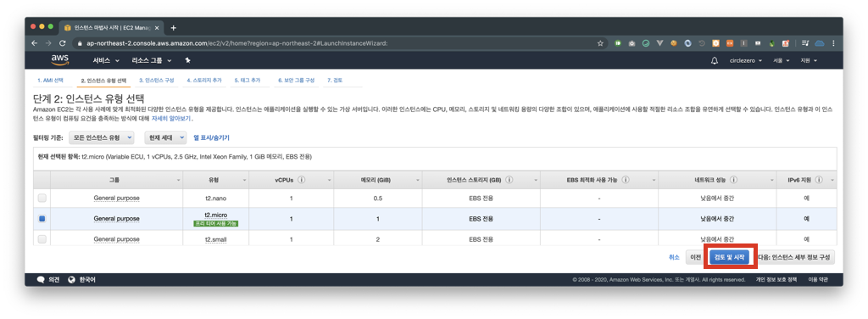Click the 의견 feedback speech bubble icon

pyautogui.click(x=41, y=280)
